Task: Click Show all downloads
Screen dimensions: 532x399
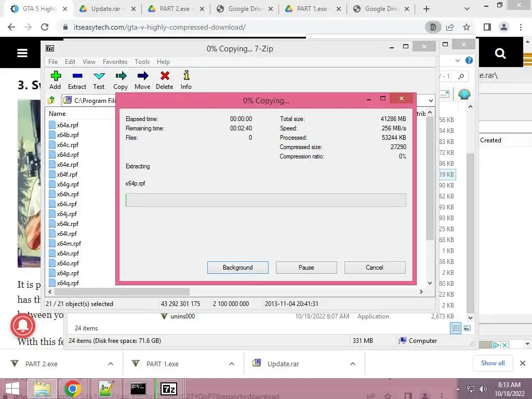Action: (x=493, y=363)
